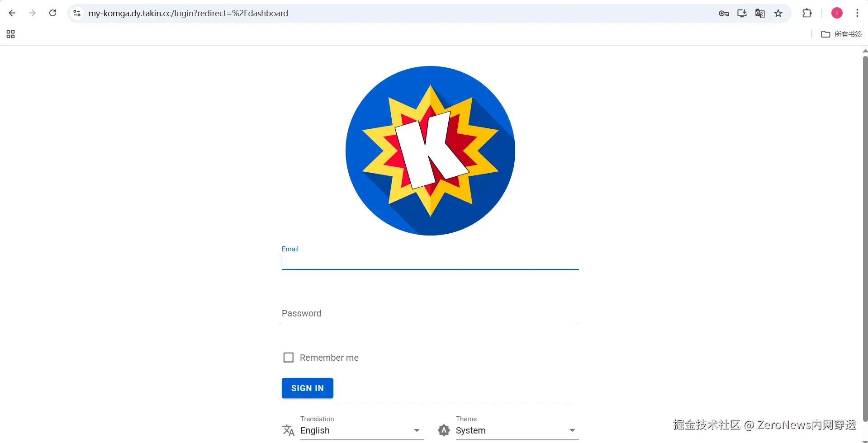868x443 pixels.
Task: Open the Chrome three-dot menu
Action: click(x=857, y=13)
